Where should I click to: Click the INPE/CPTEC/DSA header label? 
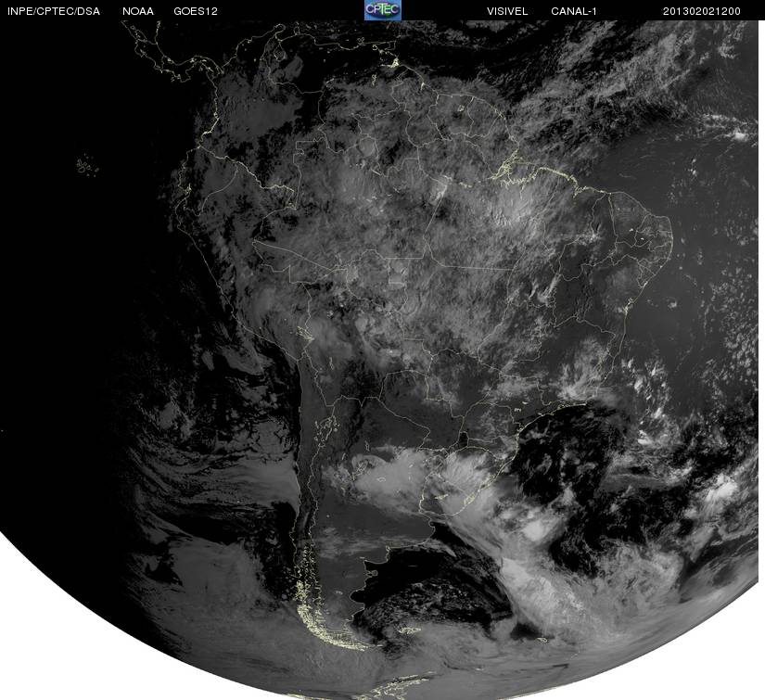pos(54,11)
